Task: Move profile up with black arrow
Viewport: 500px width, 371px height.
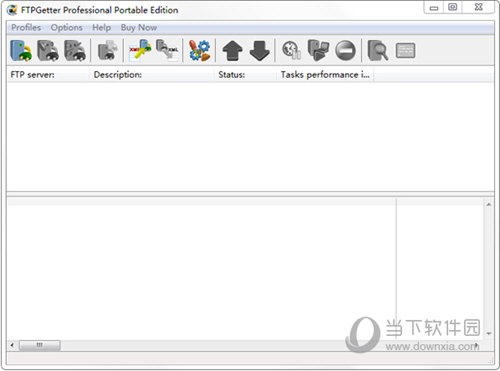Action: click(232, 51)
